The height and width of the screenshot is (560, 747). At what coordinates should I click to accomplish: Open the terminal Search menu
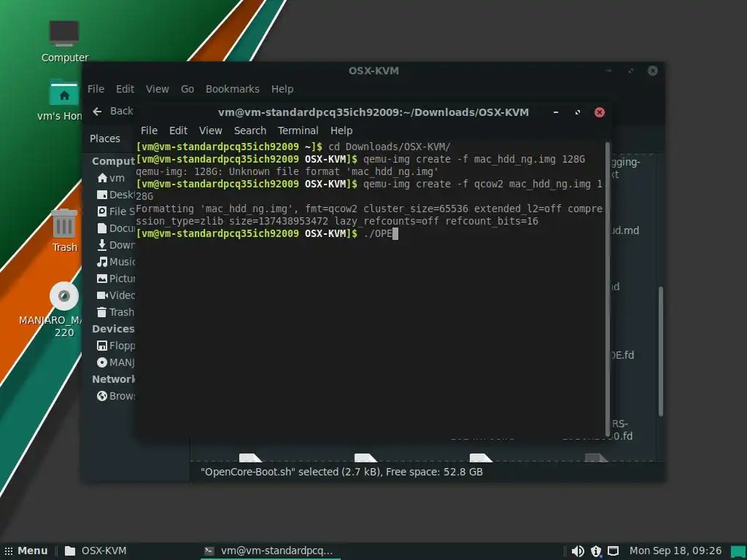pyautogui.click(x=250, y=131)
